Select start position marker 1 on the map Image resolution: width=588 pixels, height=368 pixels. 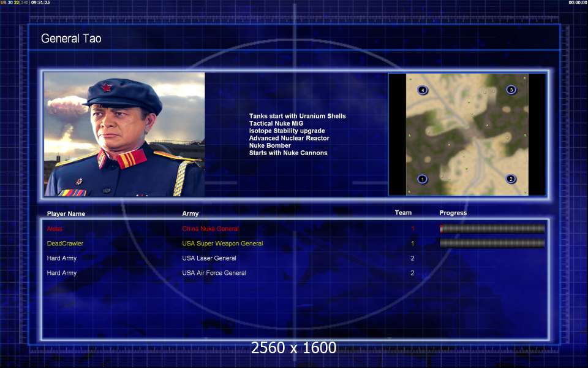coord(422,179)
